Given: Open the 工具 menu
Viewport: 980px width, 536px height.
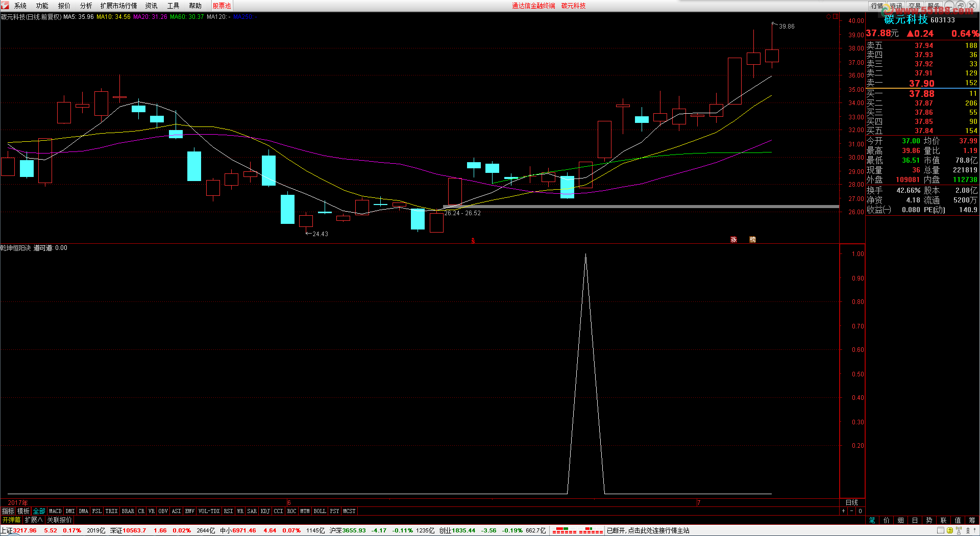Looking at the screenshot, I should (174, 6).
